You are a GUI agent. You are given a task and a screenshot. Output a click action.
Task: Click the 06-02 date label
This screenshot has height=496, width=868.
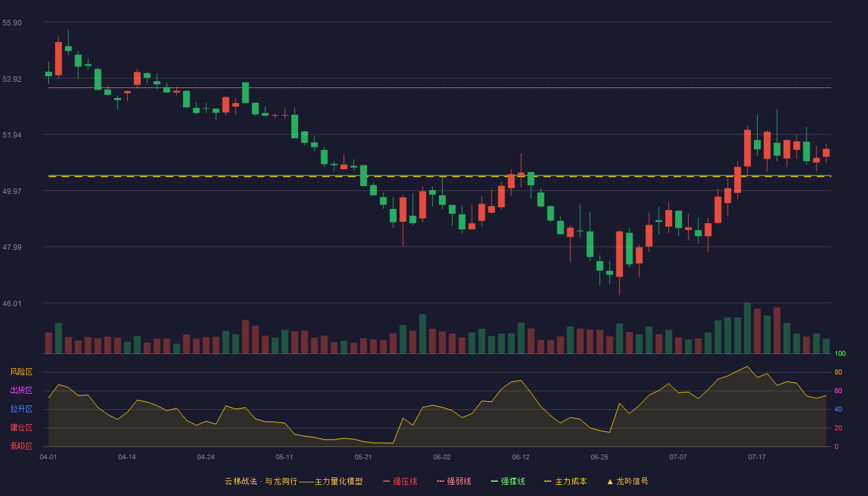442,457
